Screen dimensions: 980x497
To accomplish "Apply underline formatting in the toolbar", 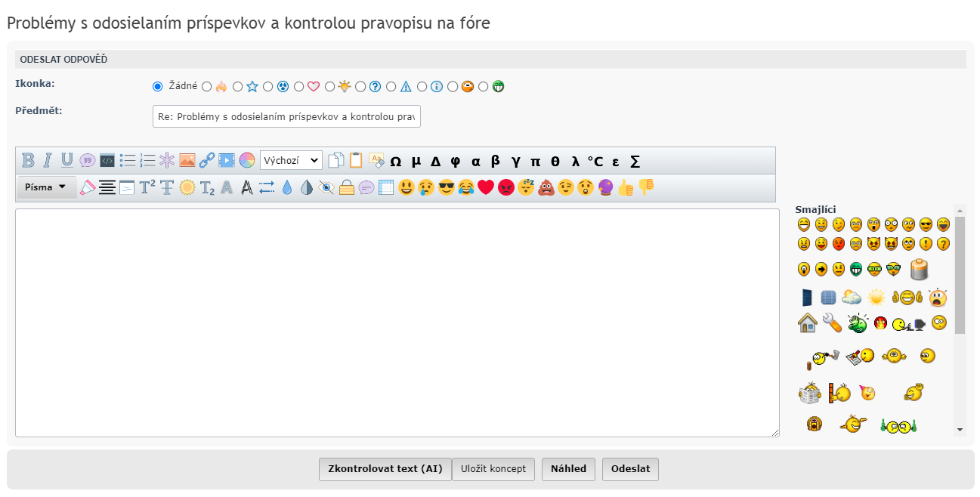I will tap(67, 160).
